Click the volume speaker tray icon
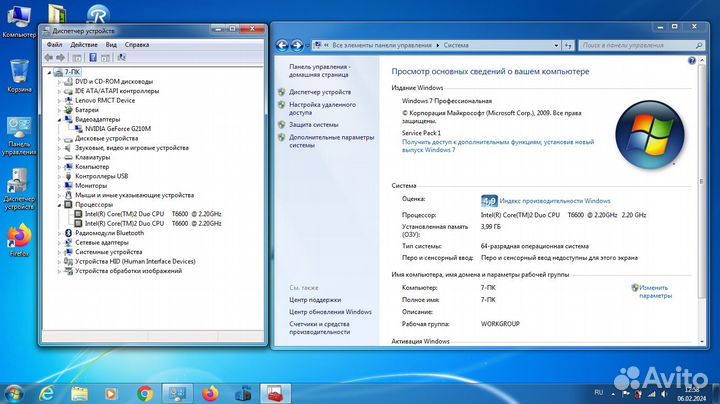 664,394
